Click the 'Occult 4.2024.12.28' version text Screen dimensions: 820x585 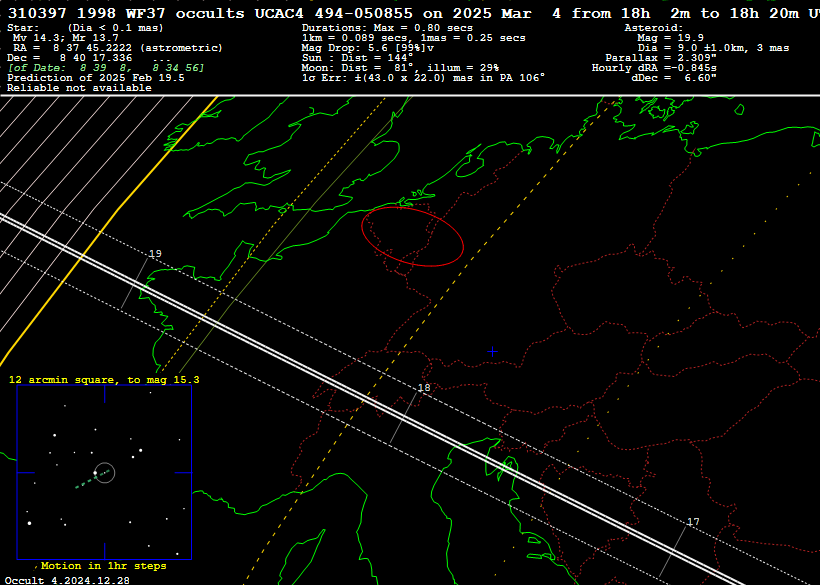point(67,580)
